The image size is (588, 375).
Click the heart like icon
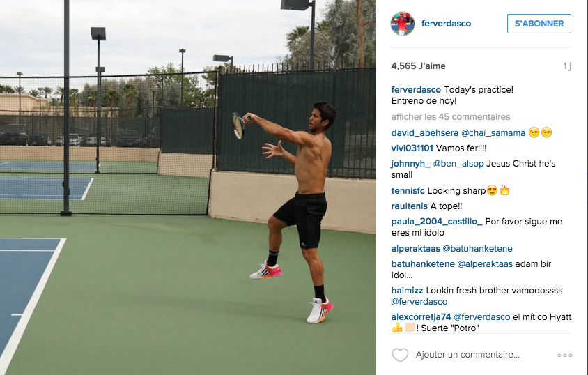pos(400,355)
